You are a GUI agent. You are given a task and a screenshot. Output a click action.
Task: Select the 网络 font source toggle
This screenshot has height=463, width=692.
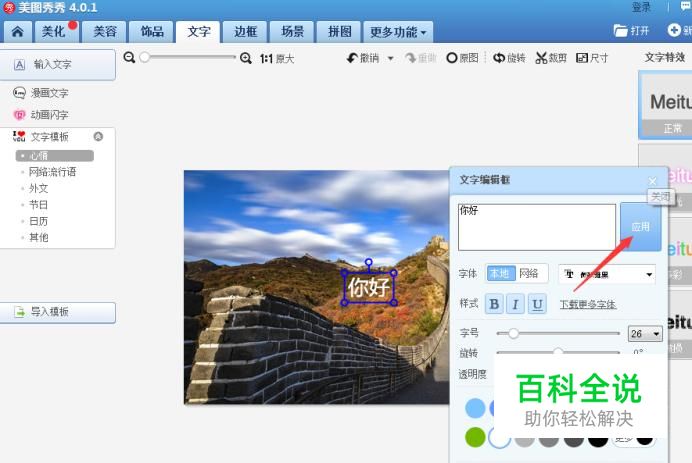click(x=529, y=274)
